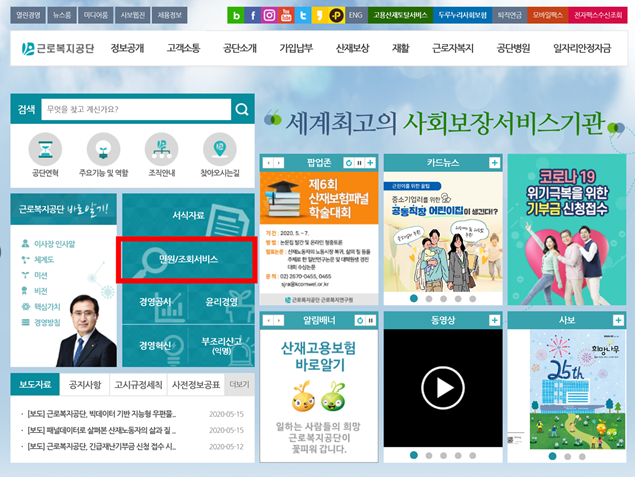Open the 고용산재토탈서비스 green link
The height and width of the screenshot is (477, 635).
tap(400, 15)
